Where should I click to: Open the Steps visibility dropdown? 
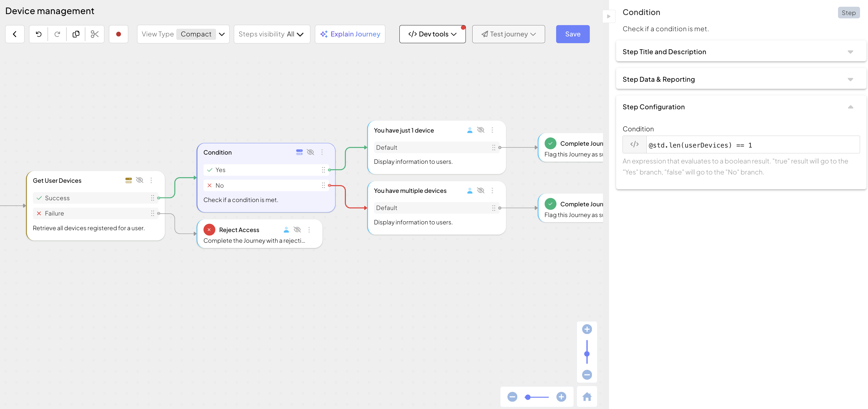271,34
